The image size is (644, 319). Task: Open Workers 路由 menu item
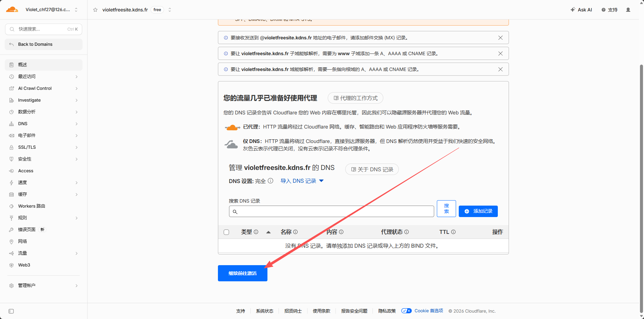click(x=43, y=206)
